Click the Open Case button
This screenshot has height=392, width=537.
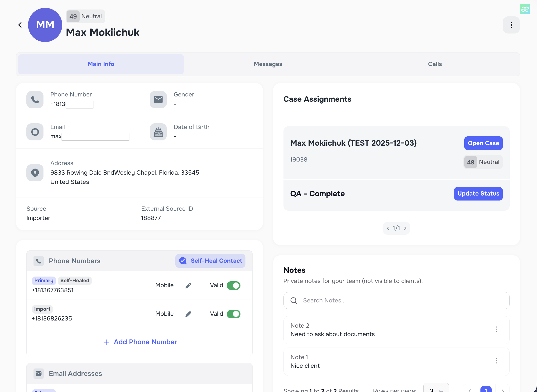click(483, 143)
